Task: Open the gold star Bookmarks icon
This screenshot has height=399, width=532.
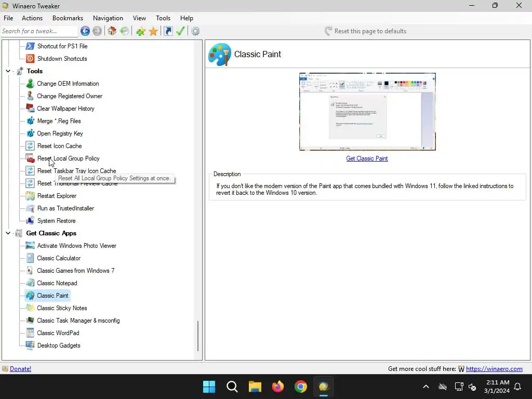Action: point(153,31)
